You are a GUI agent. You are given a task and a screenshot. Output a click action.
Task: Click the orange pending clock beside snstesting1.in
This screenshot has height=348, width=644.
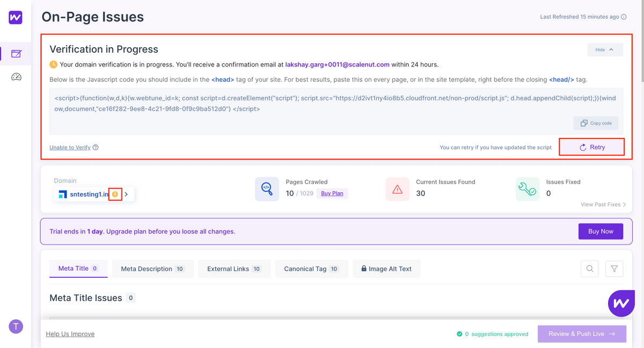click(x=115, y=194)
